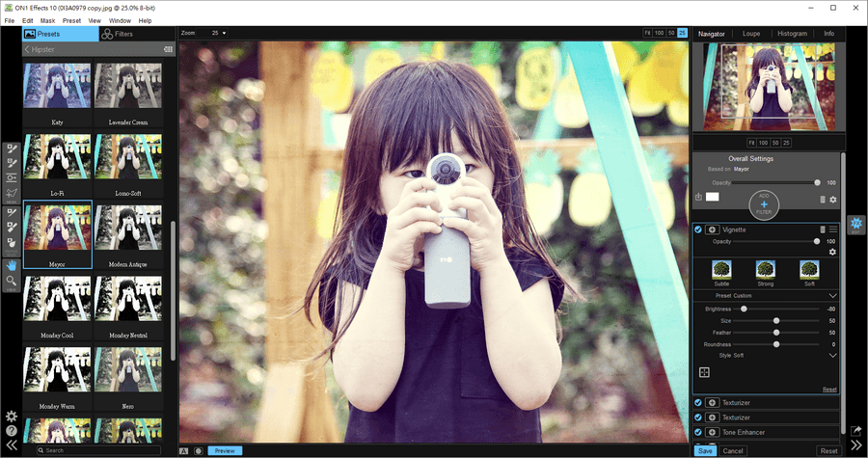Select the Zoom magnifier tool
The width and height of the screenshot is (868, 458).
pos(12,281)
